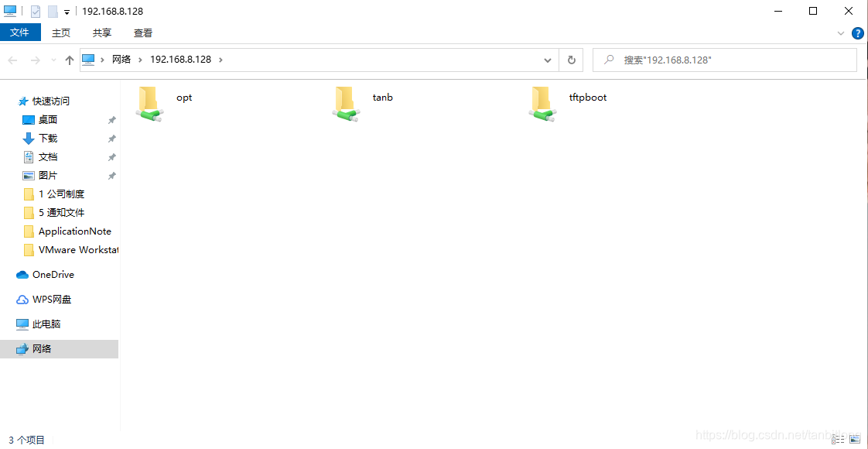Select 此电脑 in navigation pane

46,324
